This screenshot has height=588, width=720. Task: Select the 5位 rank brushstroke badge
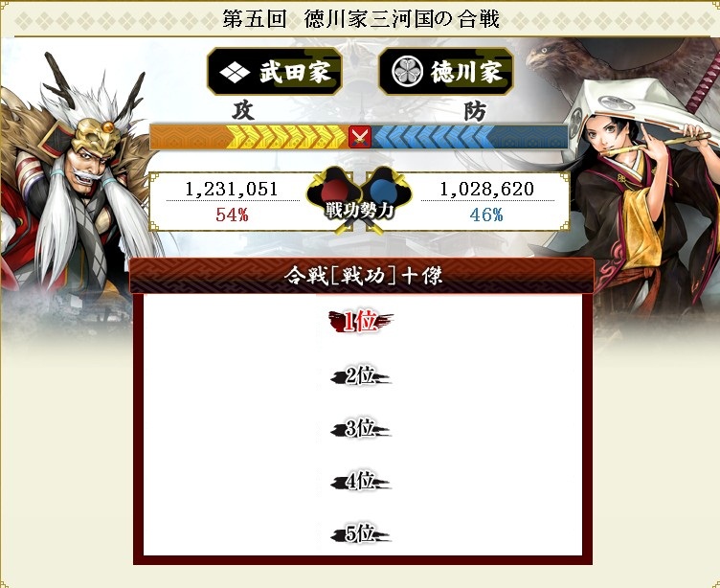[360, 534]
